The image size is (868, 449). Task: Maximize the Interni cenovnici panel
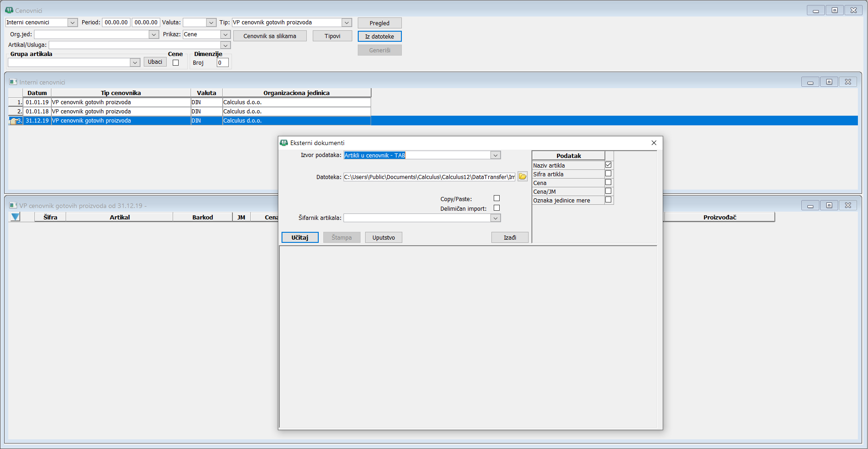point(829,82)
